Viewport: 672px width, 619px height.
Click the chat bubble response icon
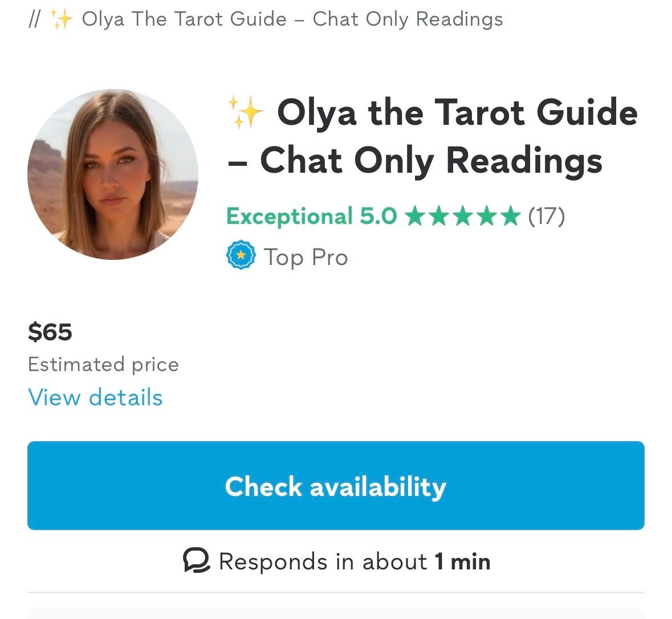(x=196, y=561)
